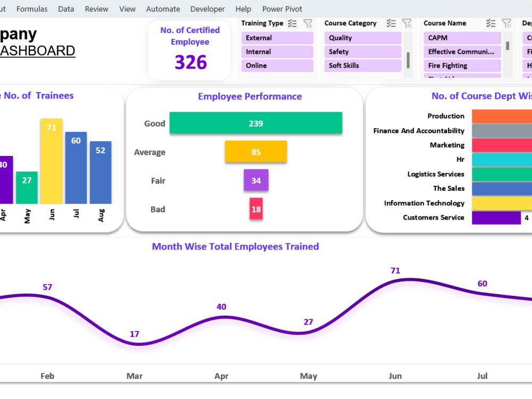Enable multi-select on the Course Category slicer
Screen dimensions: 532x399
coord(392,23)
